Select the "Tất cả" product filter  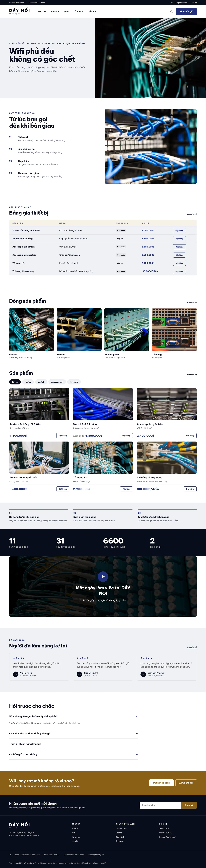click(15, 382)
